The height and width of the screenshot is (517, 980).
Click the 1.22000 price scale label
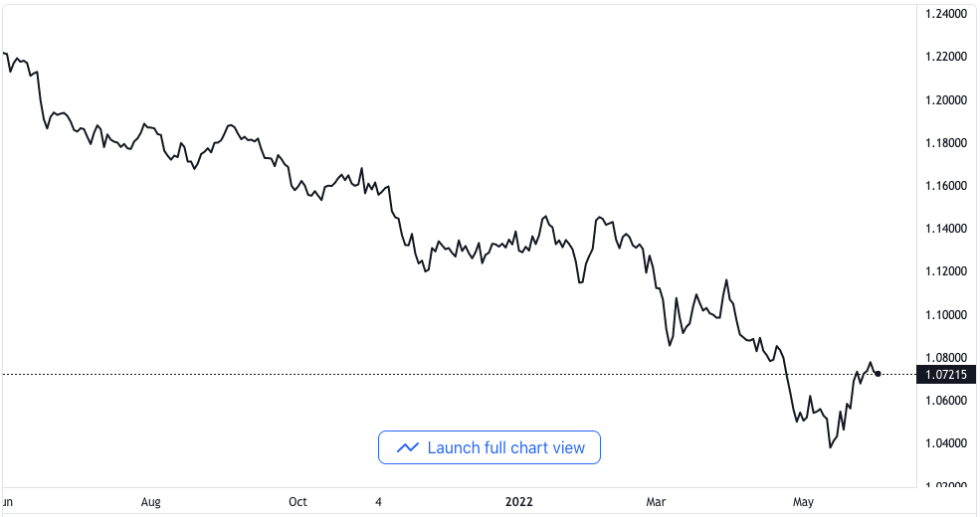(x=945, y=57)
